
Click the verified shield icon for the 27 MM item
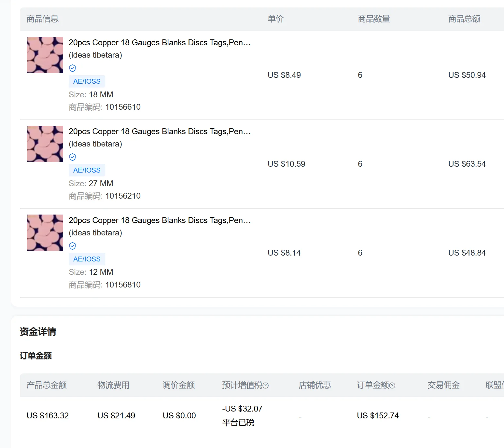tap(73, 157)
